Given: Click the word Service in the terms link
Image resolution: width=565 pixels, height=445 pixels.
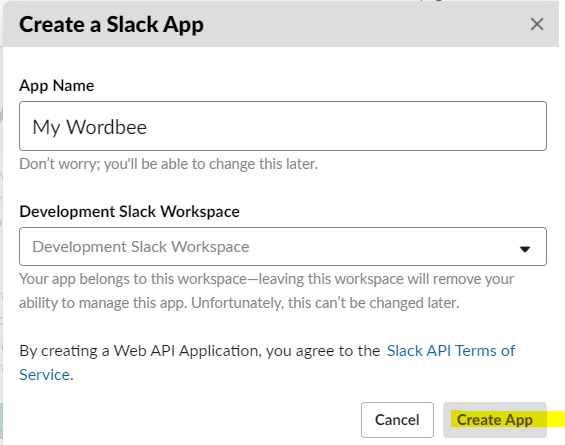Looking at the screenshot, I should pyautogui.click(x=44, y=375).
